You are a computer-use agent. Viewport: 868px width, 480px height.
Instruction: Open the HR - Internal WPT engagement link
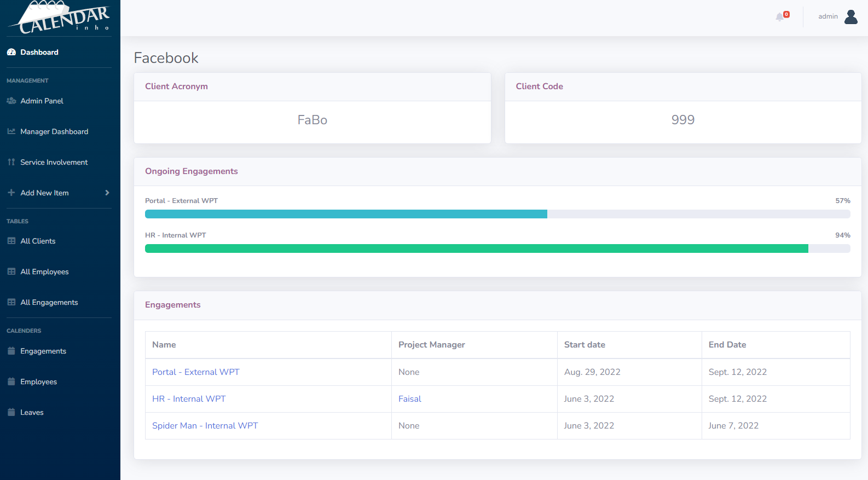(189, 399)
